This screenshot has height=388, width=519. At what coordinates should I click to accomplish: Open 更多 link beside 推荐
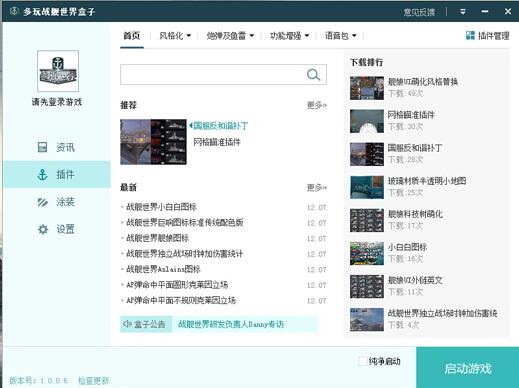(x=317, y=105)
